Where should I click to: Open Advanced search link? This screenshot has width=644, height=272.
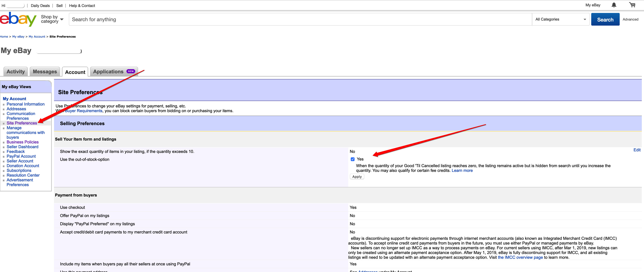pos(630,19)
